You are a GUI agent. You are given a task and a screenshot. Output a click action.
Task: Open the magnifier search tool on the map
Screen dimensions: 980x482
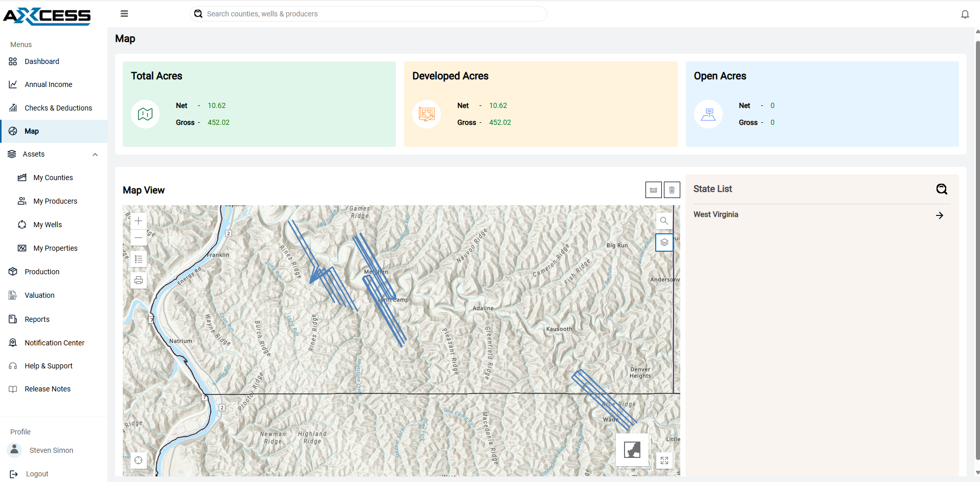(x=663, y=221)
